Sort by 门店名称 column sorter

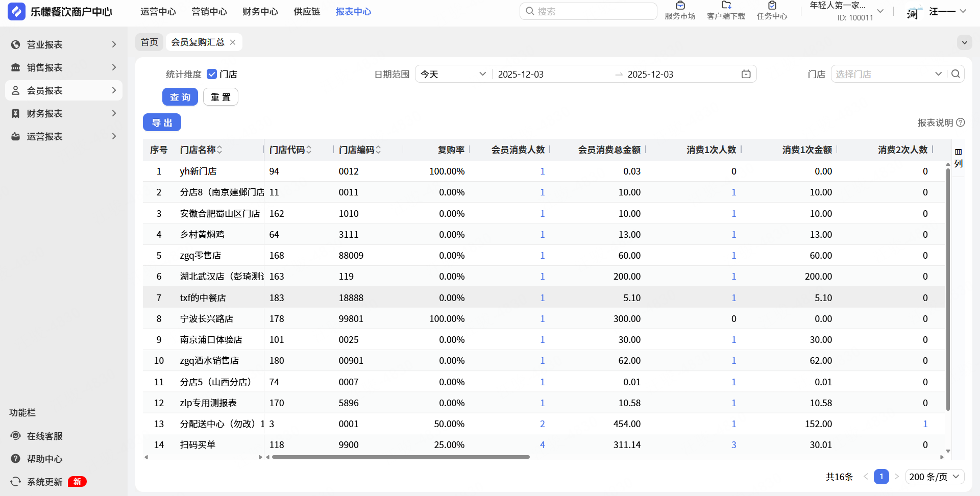(x=219, y=150)
